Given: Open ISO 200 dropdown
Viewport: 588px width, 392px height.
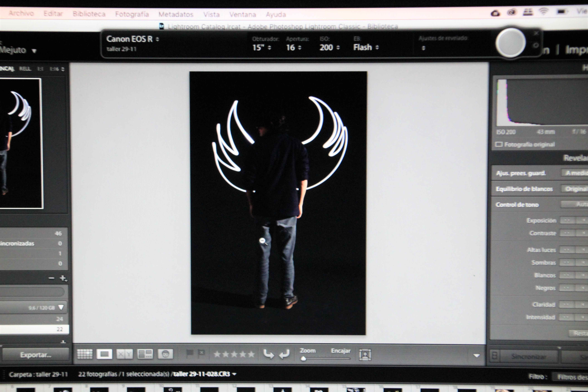Looking at the screenshot, I should point(330,48).
